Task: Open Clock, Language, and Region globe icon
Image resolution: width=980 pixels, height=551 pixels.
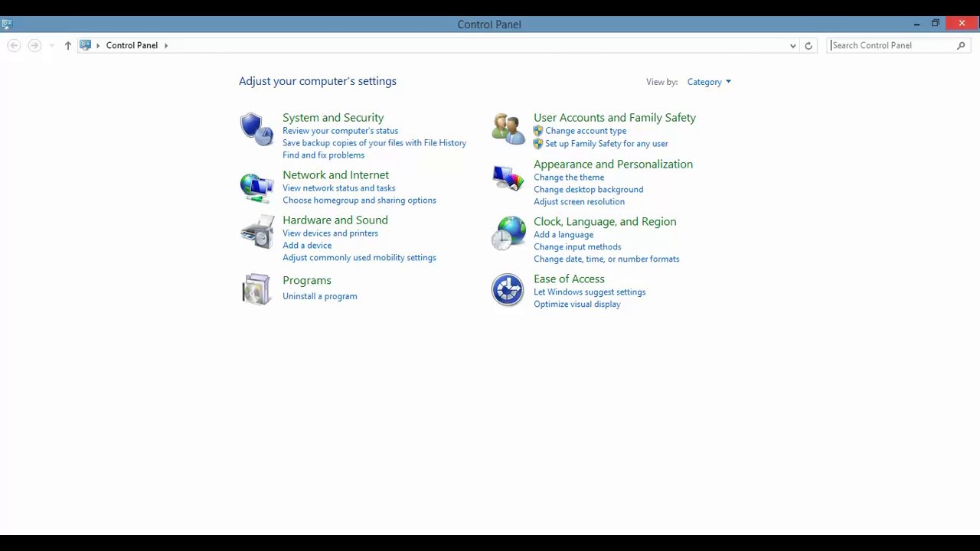Action: click(x=508, y=233)
